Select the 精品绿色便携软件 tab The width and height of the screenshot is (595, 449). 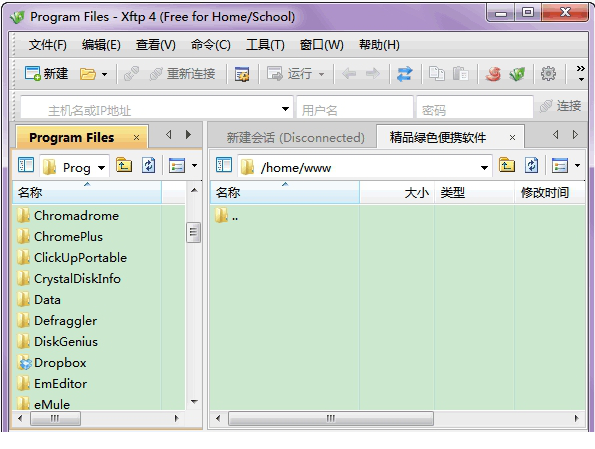pyautogui.click(x=438, y=137)
